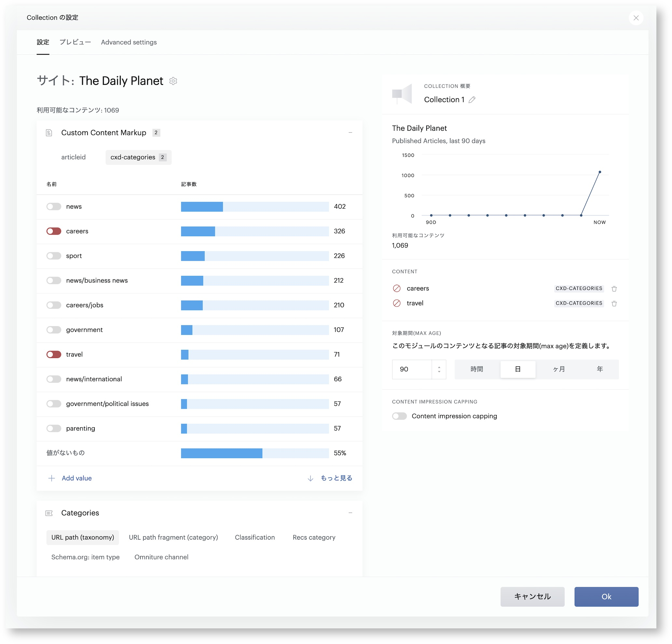The height and width of the screenshot is (644, 672).
Task: Click the exclusion icon beside careers
Action: tap(397, 288)
